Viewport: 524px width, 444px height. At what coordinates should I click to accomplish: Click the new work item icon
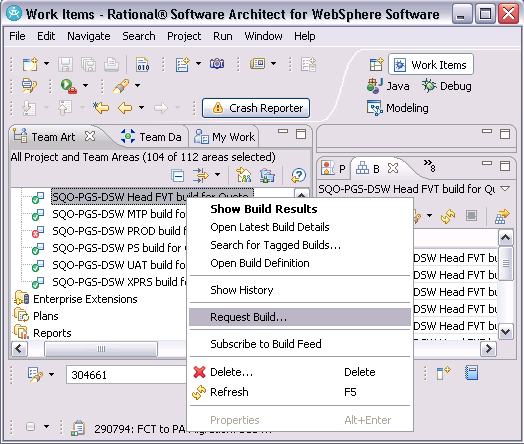(182, 64)
